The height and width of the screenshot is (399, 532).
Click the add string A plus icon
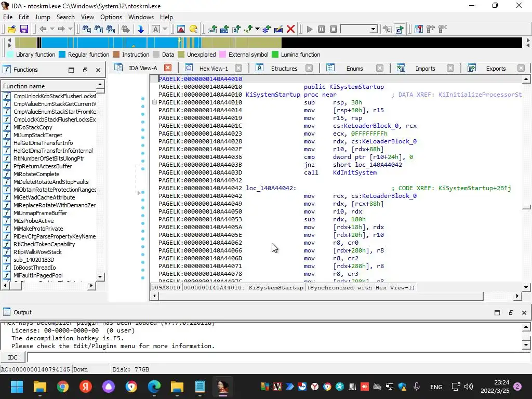pyautogui.click(x=236, y=29)
